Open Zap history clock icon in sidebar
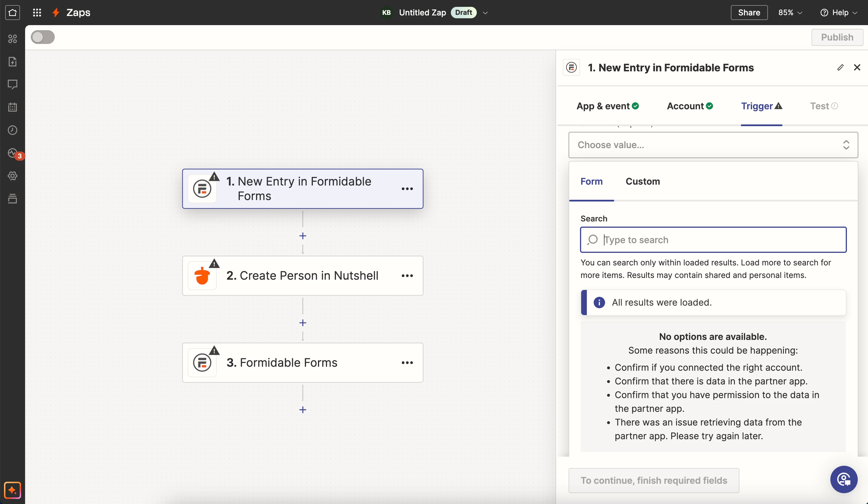The image size is (868, 504). (x=12, y=130)
